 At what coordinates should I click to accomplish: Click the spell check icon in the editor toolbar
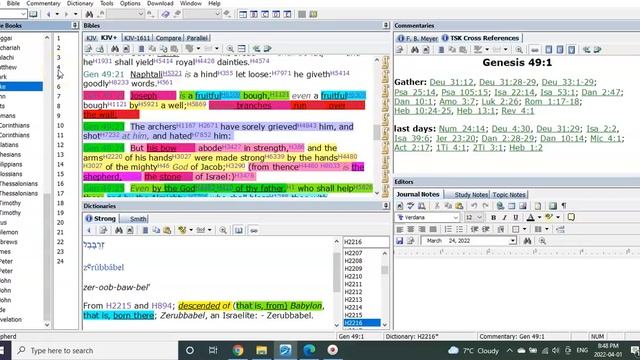[411, 206]
